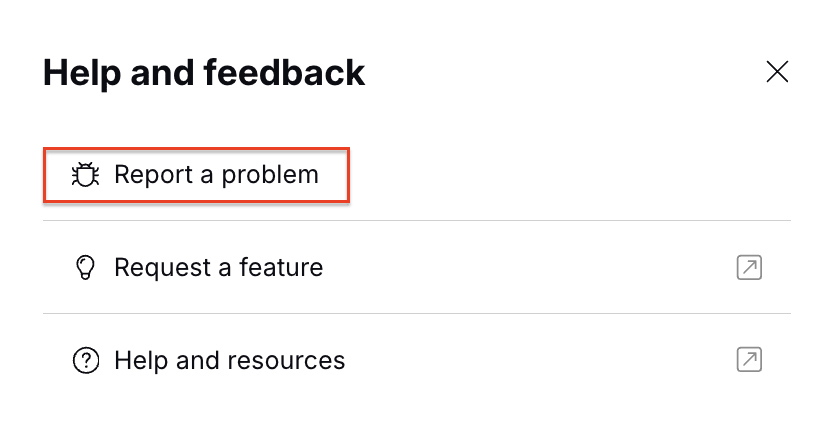Dismiss the dialog using the top-right cross icon

(777, 71)
